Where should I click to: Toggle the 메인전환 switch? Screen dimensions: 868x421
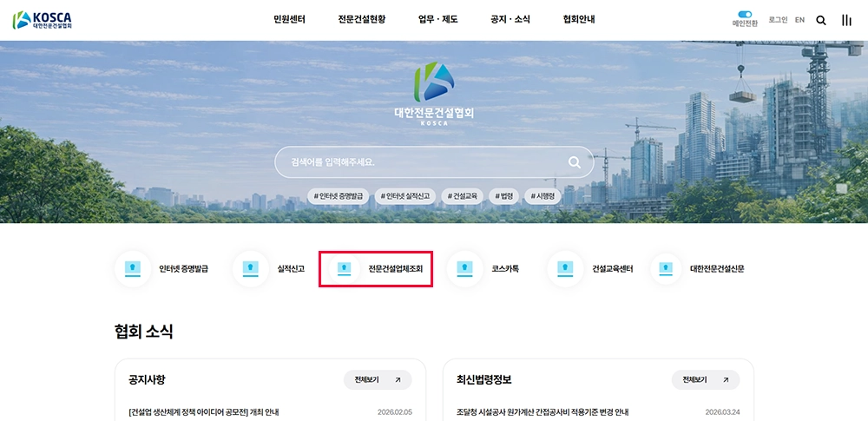point(745,15)
